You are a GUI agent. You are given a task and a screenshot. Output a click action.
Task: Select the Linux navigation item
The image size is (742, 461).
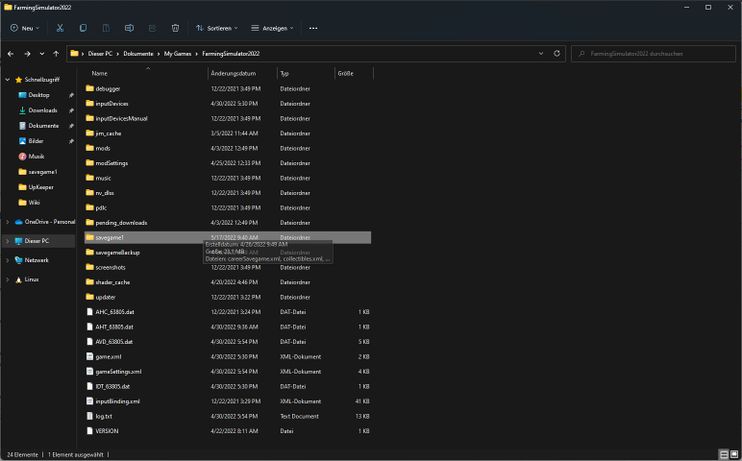pyautogui.click(x=31, y=280)
